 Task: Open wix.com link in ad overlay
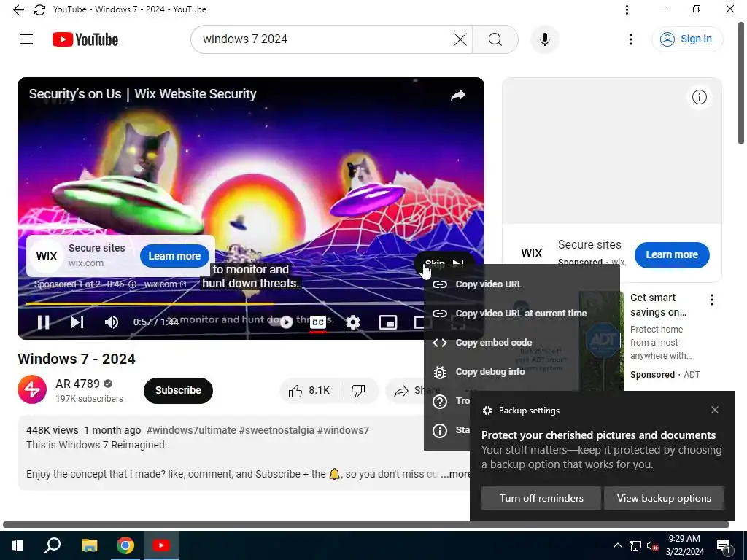[165, 284]
